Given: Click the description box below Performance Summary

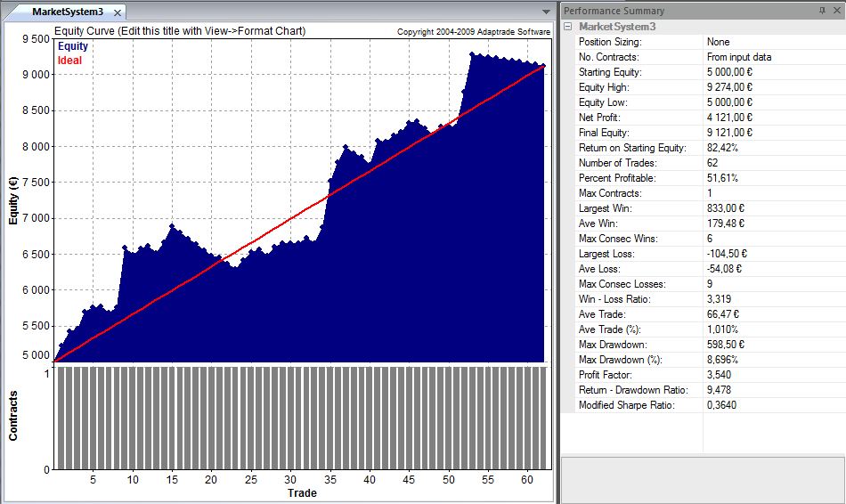Looking at the screenshot, I should [x=703, y=480].
